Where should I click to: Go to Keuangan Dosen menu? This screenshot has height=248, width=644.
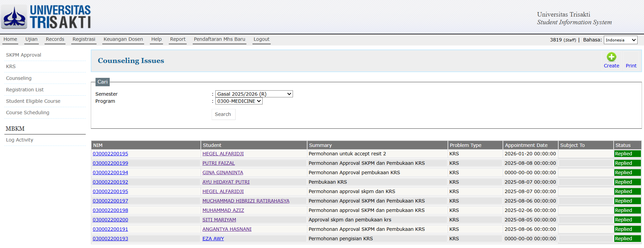click(123, 39)
